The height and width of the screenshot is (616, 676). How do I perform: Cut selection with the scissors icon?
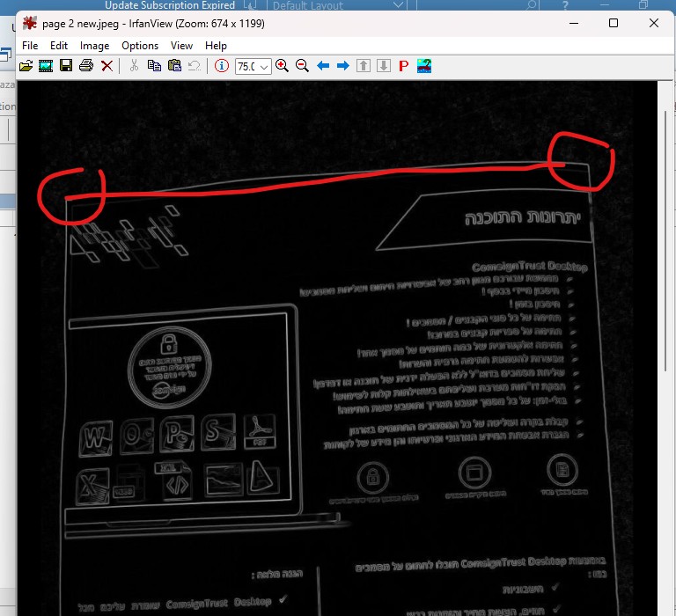click(134, 66)
